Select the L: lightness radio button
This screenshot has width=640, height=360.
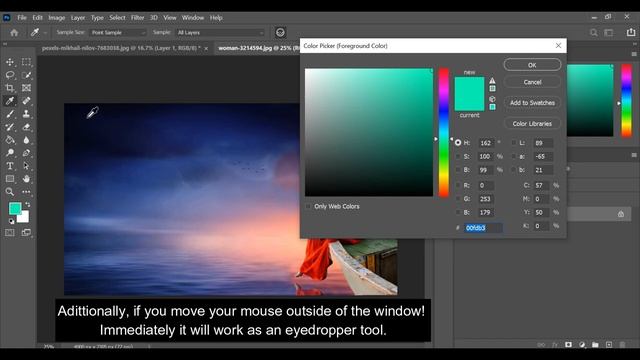pyautogui.click(x=513, y=143)
